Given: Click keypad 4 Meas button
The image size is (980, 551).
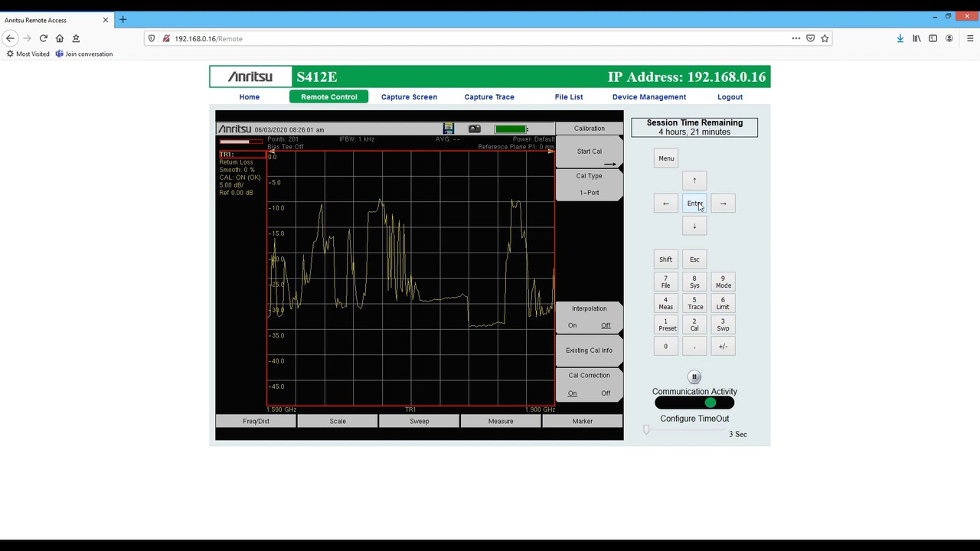Looking at the screenshot, I should tap(666, 303).
